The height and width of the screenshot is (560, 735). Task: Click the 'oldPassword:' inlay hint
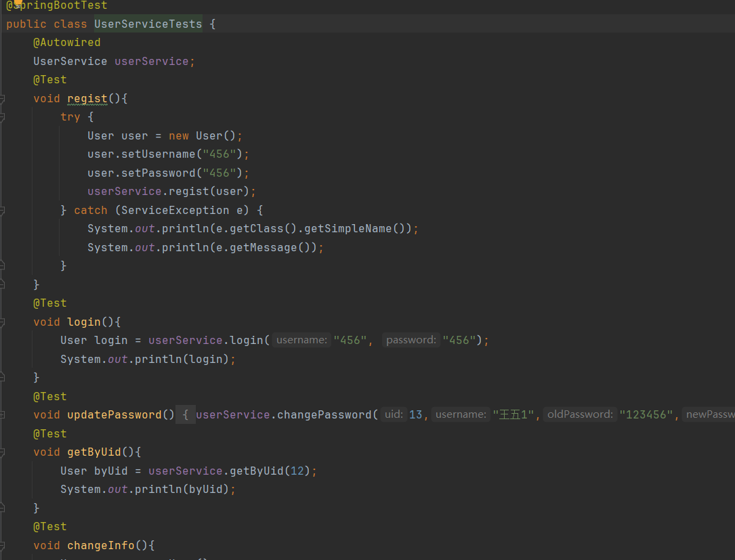(580, 414)
